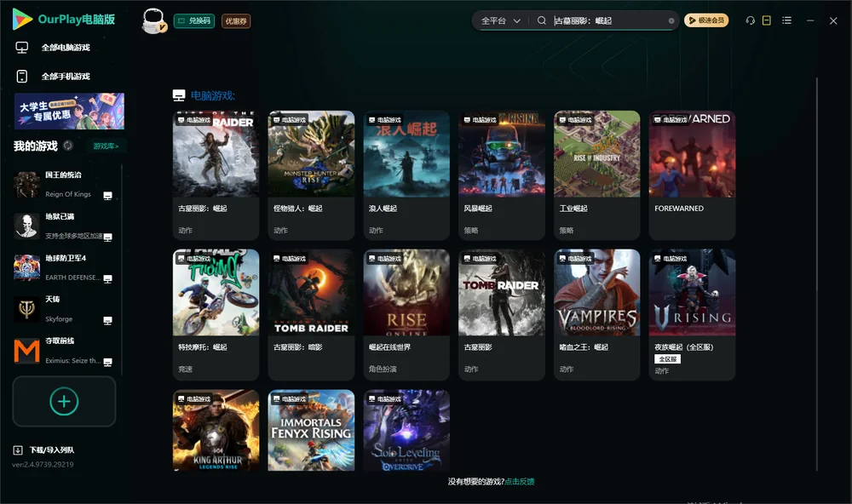852x504 pixels.
Task: Open 浪人崛起 game card
Action: coord(406,175)
